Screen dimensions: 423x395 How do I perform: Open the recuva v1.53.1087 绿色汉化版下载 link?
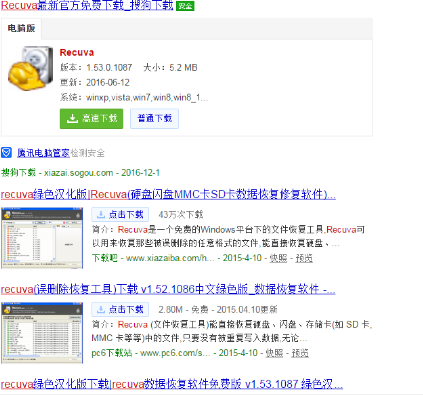coord(172,384)
